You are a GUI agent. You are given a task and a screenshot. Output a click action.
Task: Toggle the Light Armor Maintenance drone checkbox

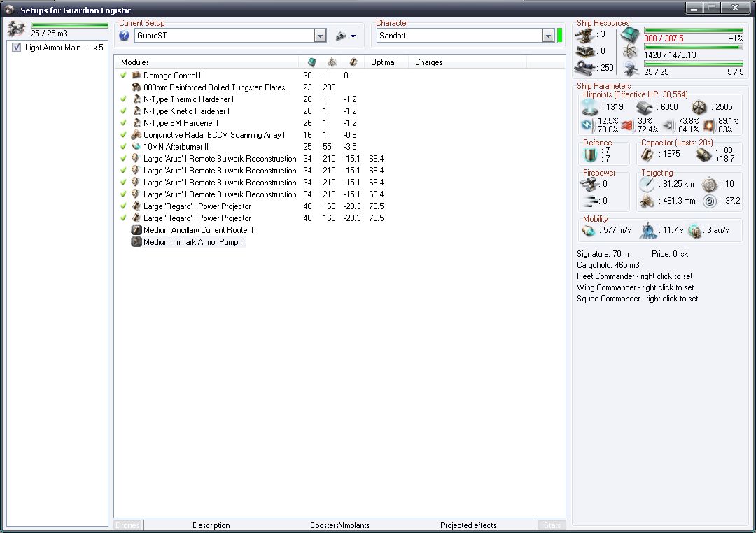(17, 48)
